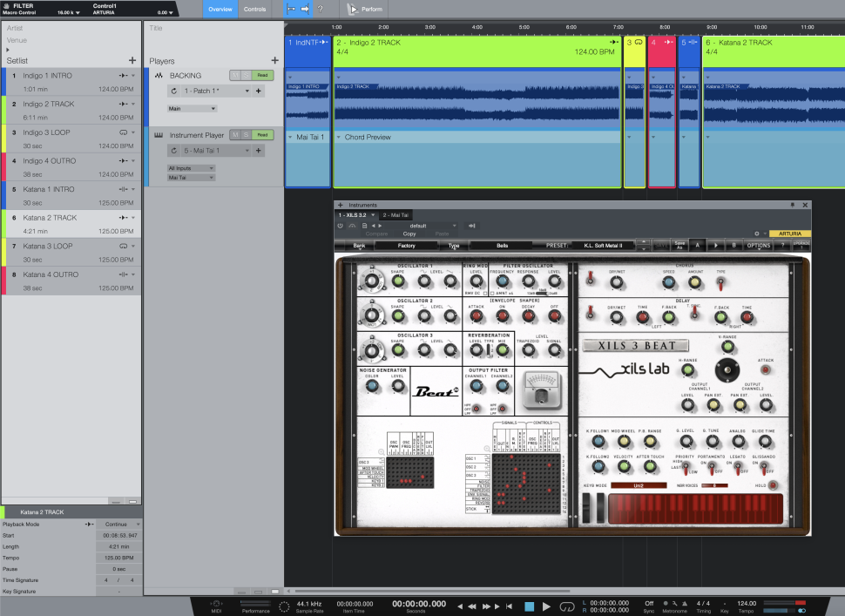Click the stop button in transport

click(529, 606)
